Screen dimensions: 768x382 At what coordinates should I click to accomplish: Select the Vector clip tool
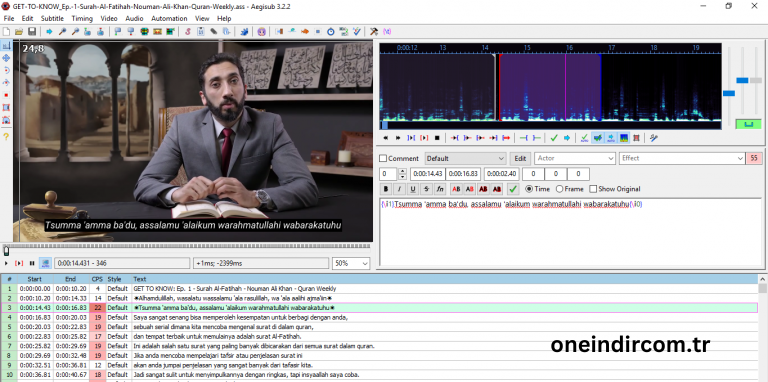coord(6,119)
